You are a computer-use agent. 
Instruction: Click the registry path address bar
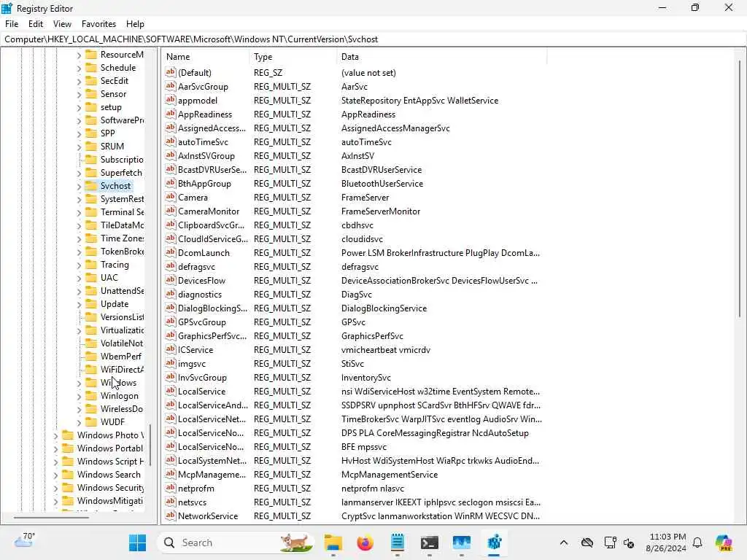pyautogui.click(x=373, y=39)
